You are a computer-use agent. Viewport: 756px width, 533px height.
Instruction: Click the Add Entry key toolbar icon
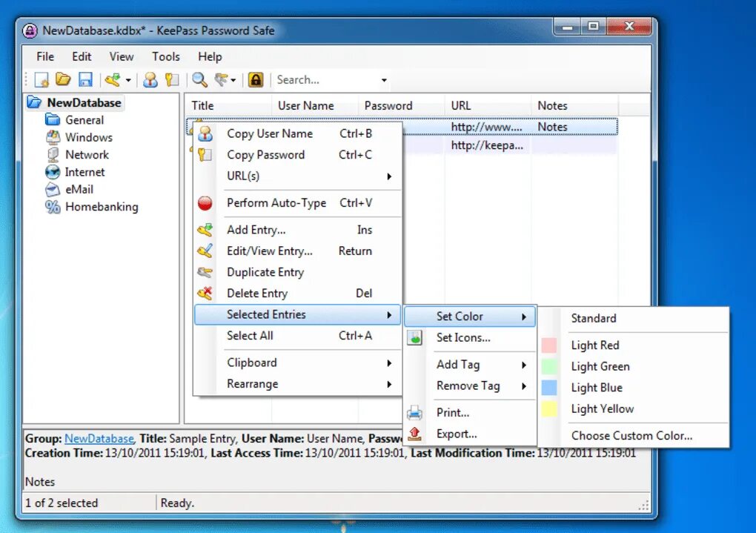point(113,79)
